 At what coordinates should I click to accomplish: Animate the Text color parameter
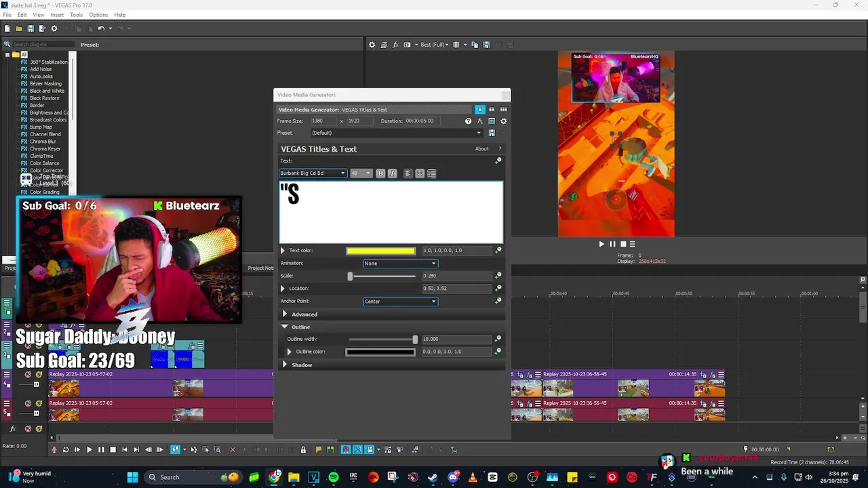click(x=498, y=250)
